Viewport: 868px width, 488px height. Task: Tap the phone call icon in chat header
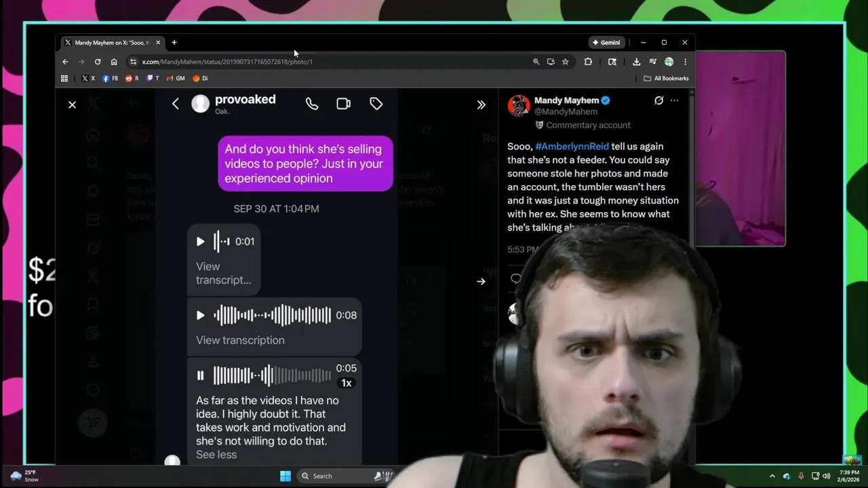[312, 104]
